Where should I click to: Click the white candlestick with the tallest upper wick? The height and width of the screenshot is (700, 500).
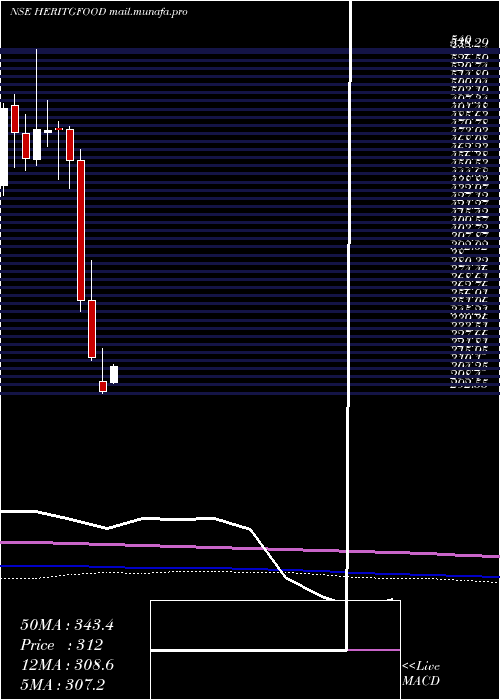click(x=37, y=144)
